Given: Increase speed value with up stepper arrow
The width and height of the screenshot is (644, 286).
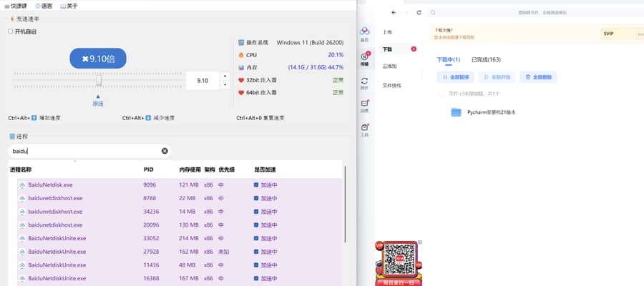Looking at the screenshot, I should (x=225, y=77).
